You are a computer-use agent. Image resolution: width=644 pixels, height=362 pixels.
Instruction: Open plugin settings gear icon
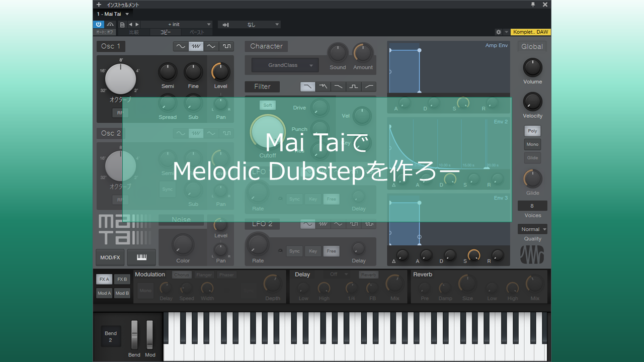499,32
